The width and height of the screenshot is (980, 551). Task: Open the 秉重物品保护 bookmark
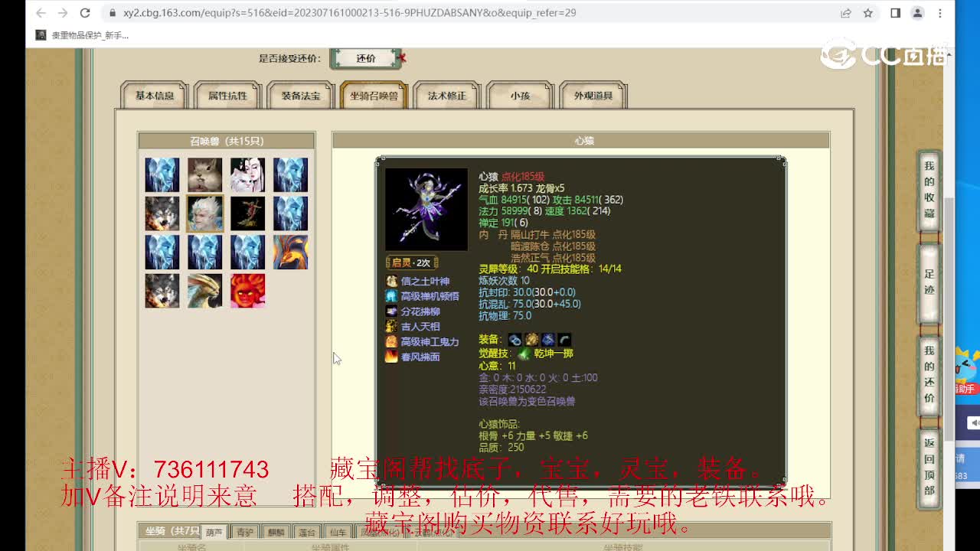pos(84,34)
